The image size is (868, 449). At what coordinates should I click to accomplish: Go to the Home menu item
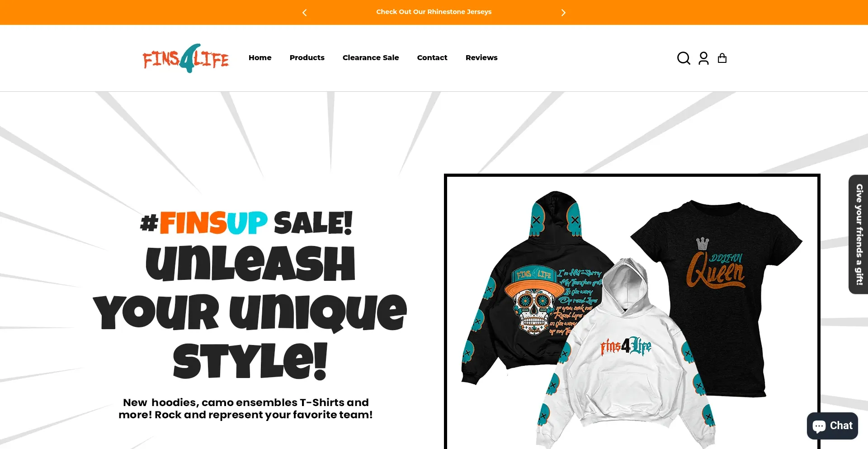click(x=260, y=58)
